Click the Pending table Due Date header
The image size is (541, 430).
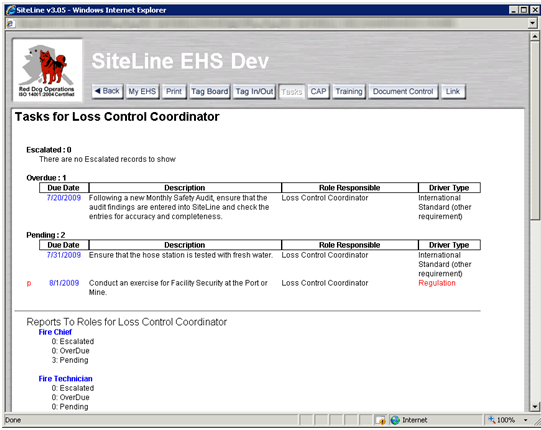(64, 245)
